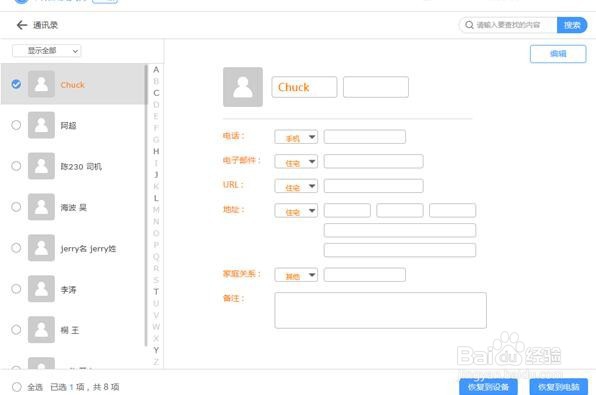The width and height of the screenshot is (596, 395).
Task: Click the first name field containing Chuck
Action: click(304, 87)
